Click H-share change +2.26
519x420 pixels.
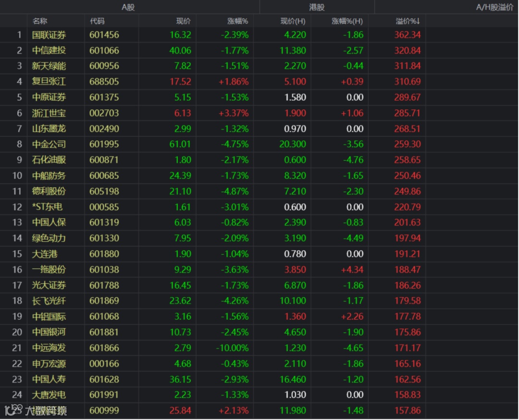[x=352, y=317]
